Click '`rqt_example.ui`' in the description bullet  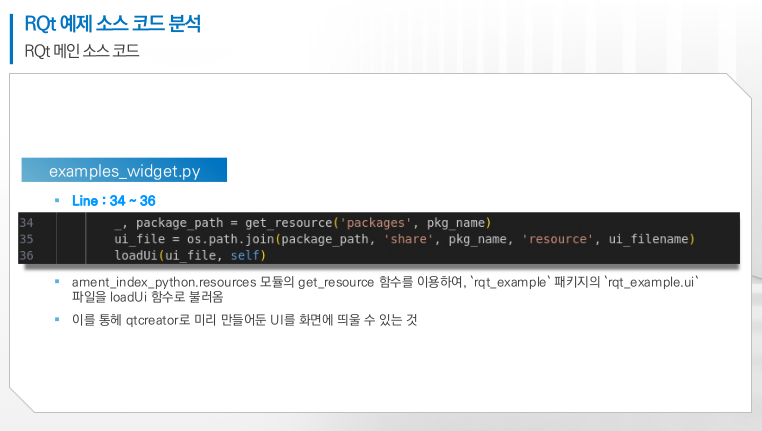point(651,282)
